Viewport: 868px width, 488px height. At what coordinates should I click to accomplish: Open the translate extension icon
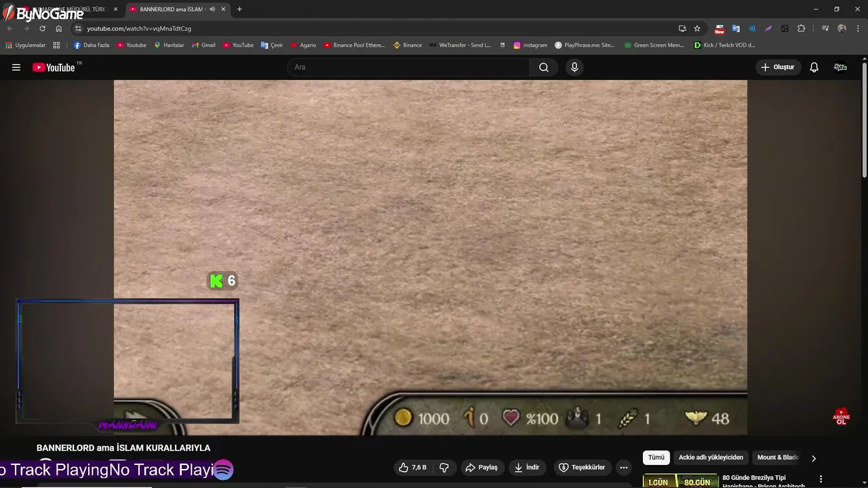click(736, 28)
